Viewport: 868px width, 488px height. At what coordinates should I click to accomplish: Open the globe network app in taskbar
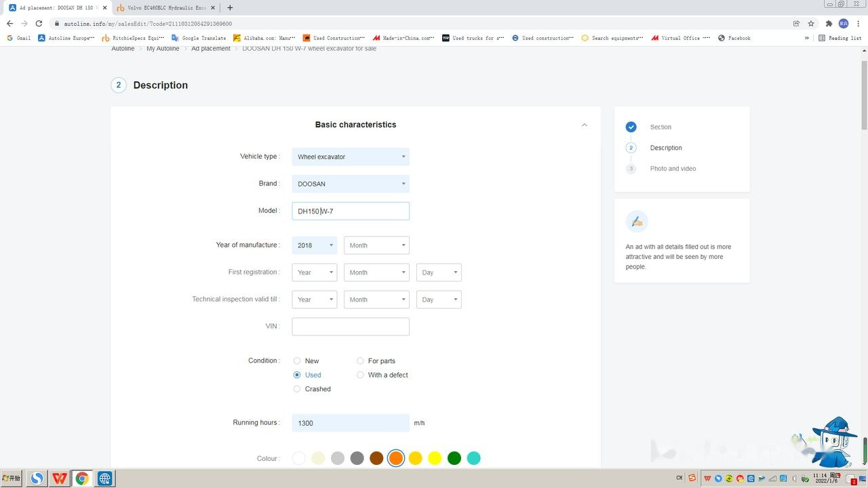point(104,479)
